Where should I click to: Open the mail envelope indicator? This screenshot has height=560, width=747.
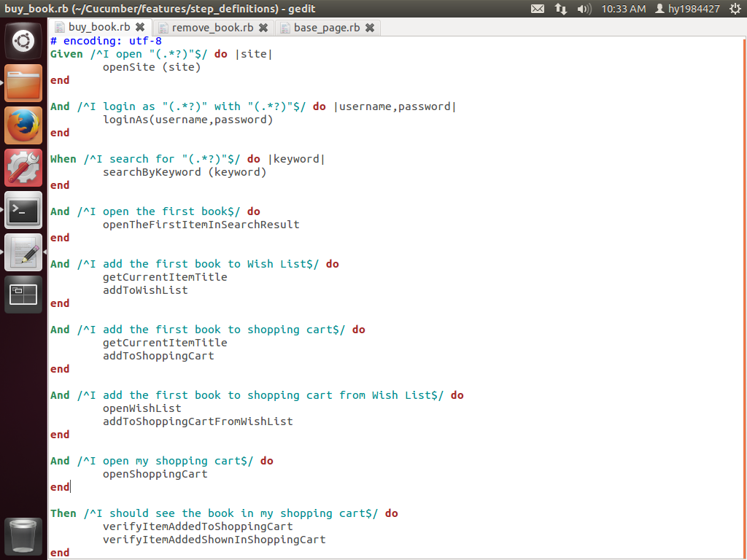(x=538, y=9)
